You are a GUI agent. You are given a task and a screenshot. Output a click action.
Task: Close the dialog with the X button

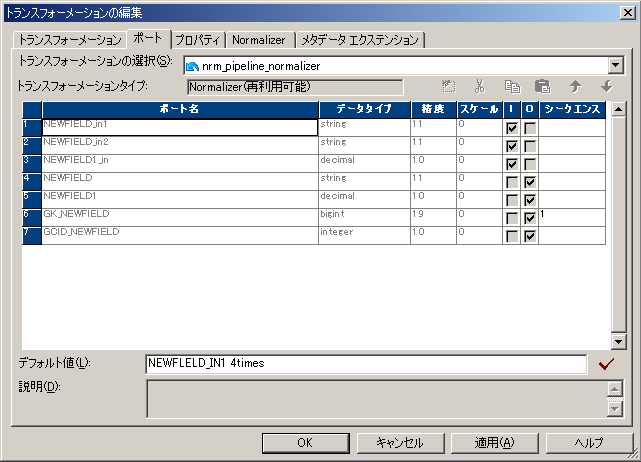[627, 11]
